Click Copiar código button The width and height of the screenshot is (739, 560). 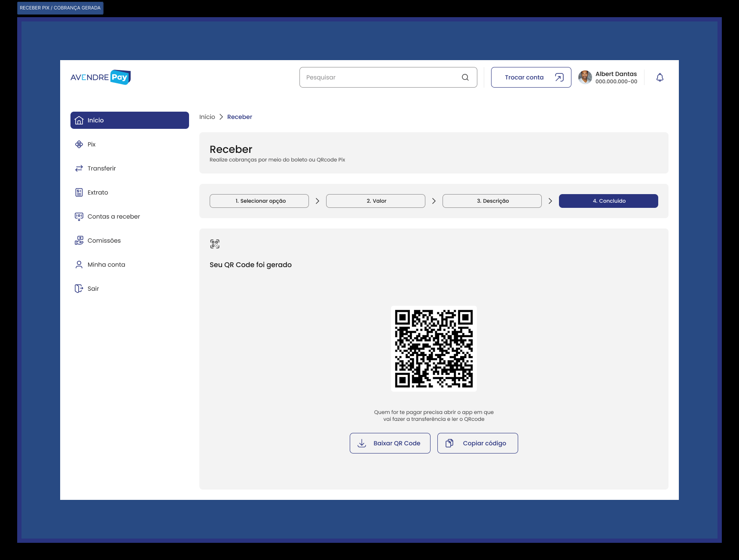pos(478,443)
